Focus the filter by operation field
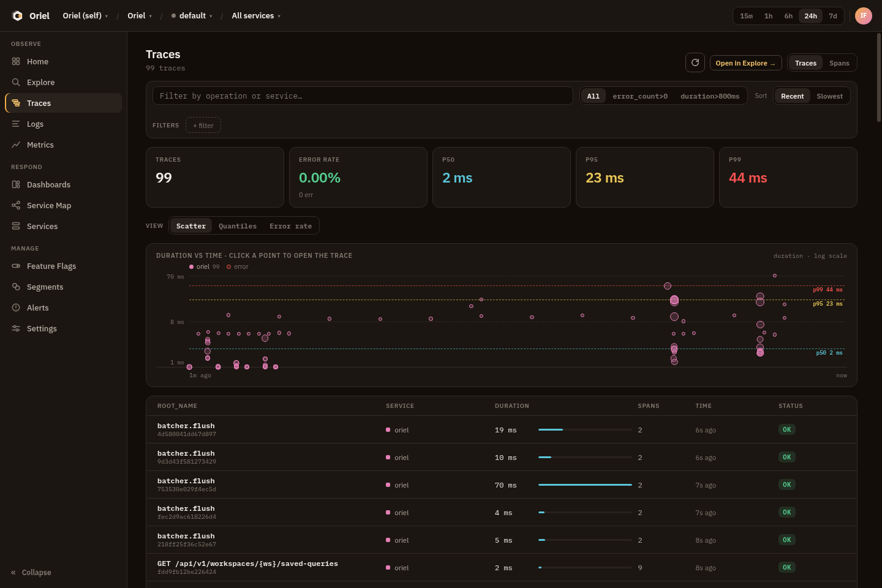 point(363,96)
